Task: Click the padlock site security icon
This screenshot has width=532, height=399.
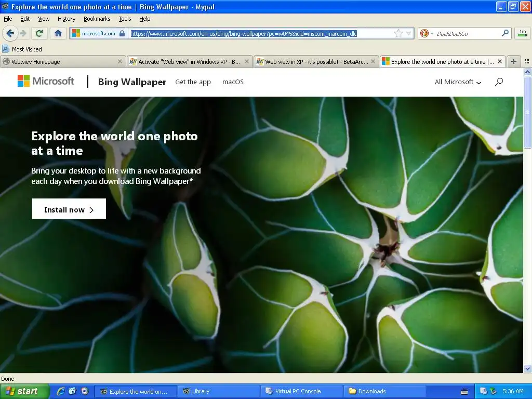Action: (x=122, y=33)
